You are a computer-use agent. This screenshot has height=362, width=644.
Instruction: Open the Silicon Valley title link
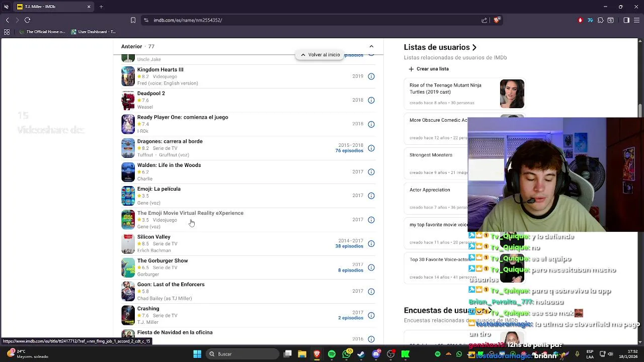pyautogui.click(x=154, y=237)
